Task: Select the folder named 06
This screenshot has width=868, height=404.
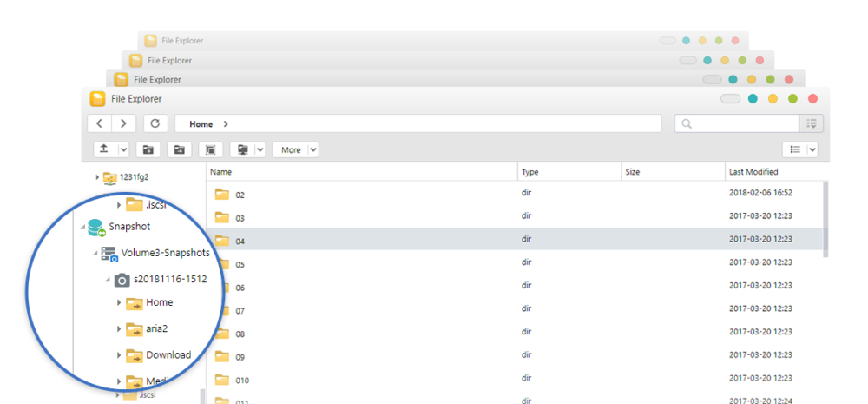Action: tap(240, 288)
